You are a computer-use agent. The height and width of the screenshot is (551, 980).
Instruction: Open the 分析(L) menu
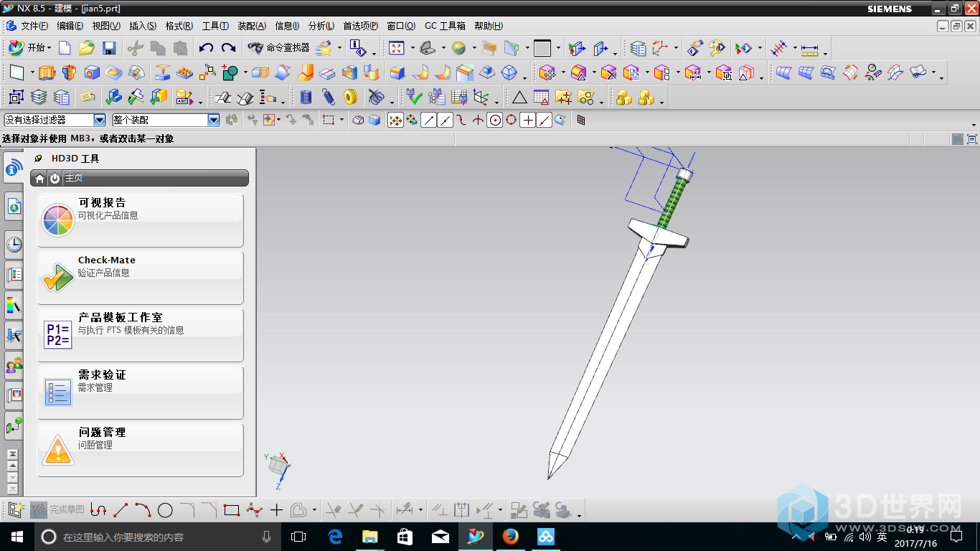pos(321,26)
